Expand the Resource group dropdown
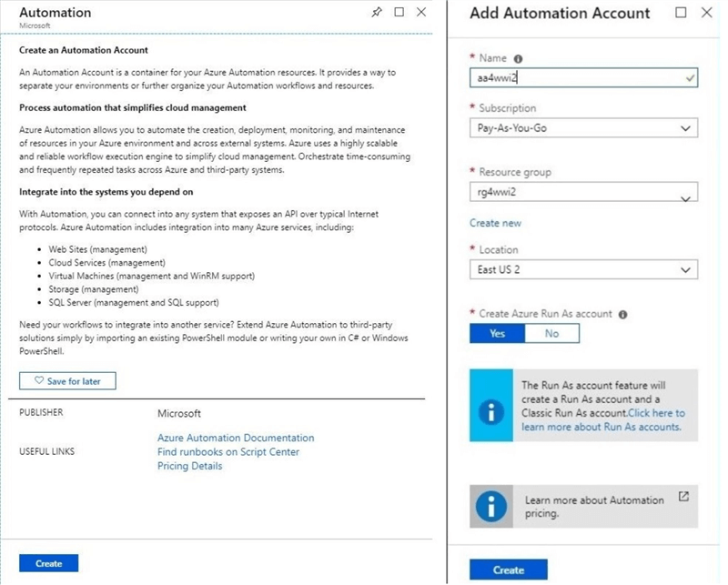This screenshot has height=585, width=728. click(x=583, y=192)
